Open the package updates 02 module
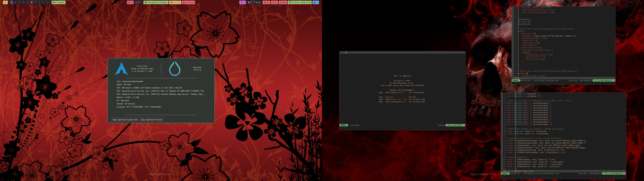 (243, 3)
